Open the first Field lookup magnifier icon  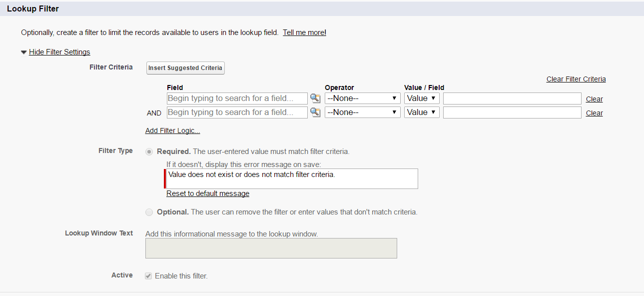[315, 98]
